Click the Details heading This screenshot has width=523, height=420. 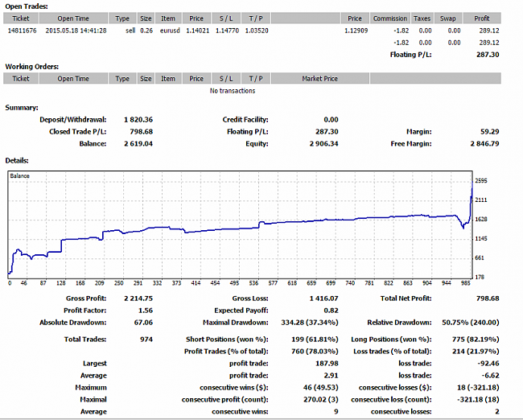[x=17, y=161]
